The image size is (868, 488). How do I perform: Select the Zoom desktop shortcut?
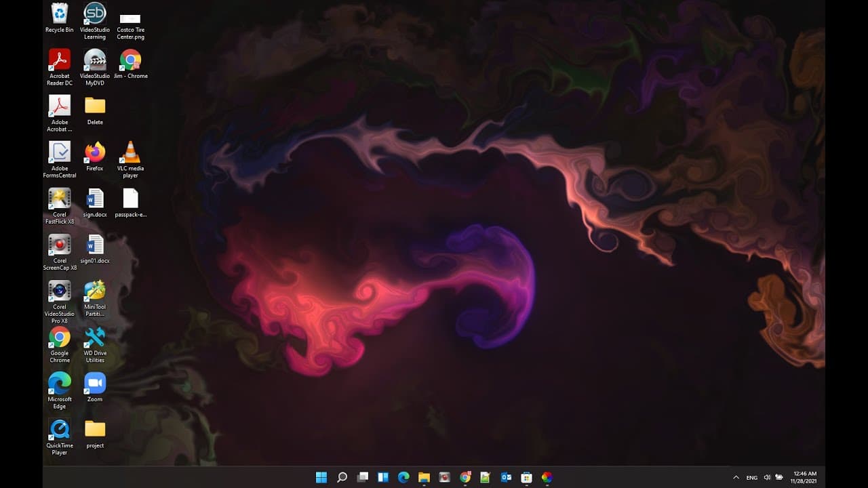tap(95, 387)
